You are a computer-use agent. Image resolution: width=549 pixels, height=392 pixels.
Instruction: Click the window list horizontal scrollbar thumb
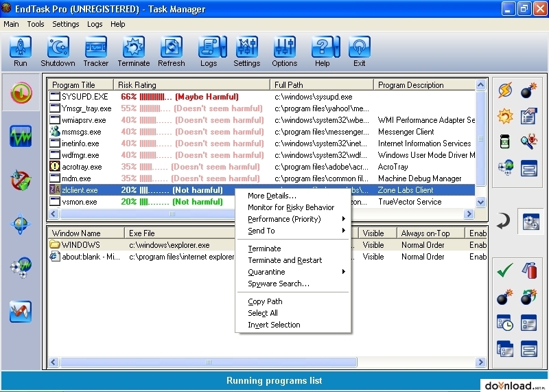click(209, 362)
